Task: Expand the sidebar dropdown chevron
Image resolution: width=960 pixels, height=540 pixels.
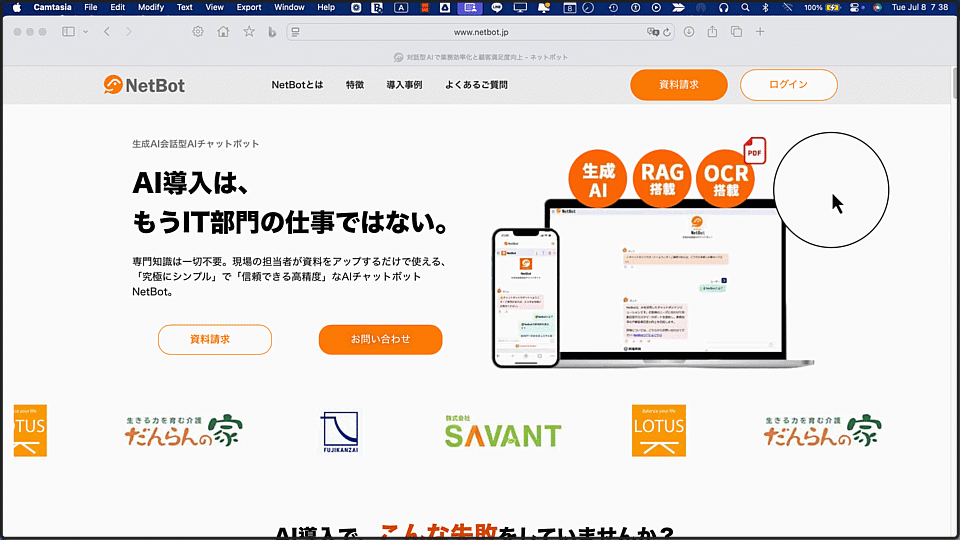Action: pos(85,32)
